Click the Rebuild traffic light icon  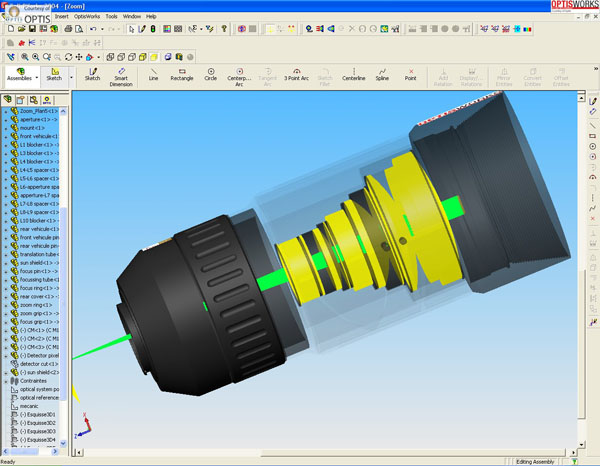click(153, 29)
